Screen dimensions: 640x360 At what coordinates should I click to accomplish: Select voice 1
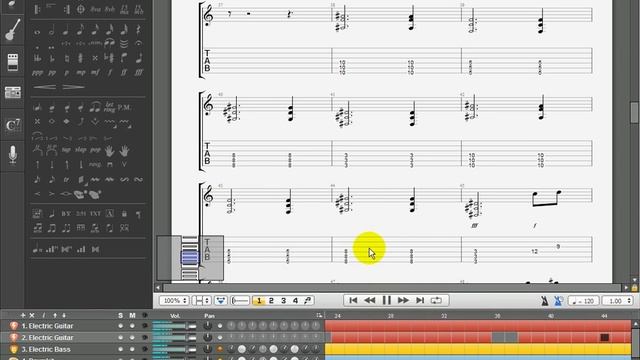click(259, 301)
